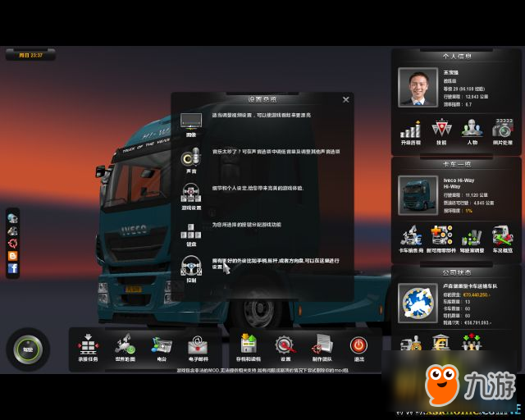Click the Facebook icon in left sidebar
Image resolution: width=525 pixels, height=420 pixels.
pyautogui.click(x=13, y=268)
